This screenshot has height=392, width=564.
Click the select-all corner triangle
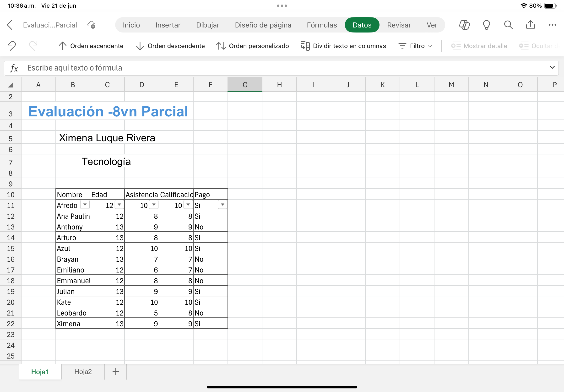[11, 85]
